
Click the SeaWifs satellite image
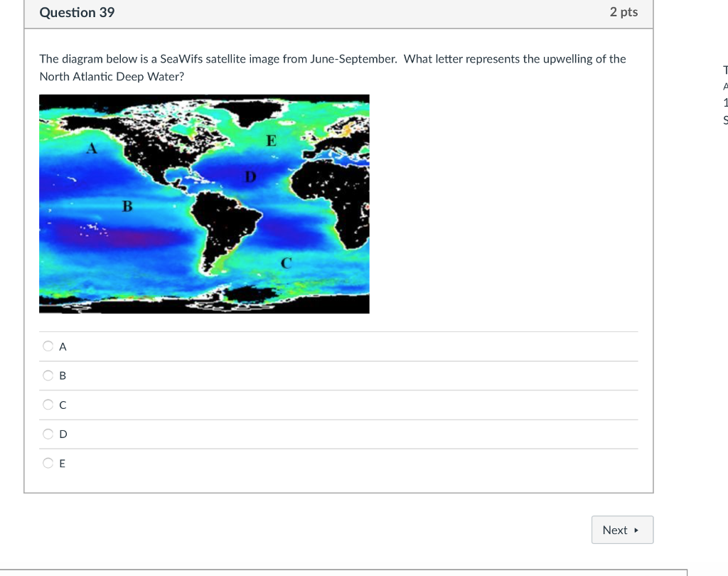204,204
